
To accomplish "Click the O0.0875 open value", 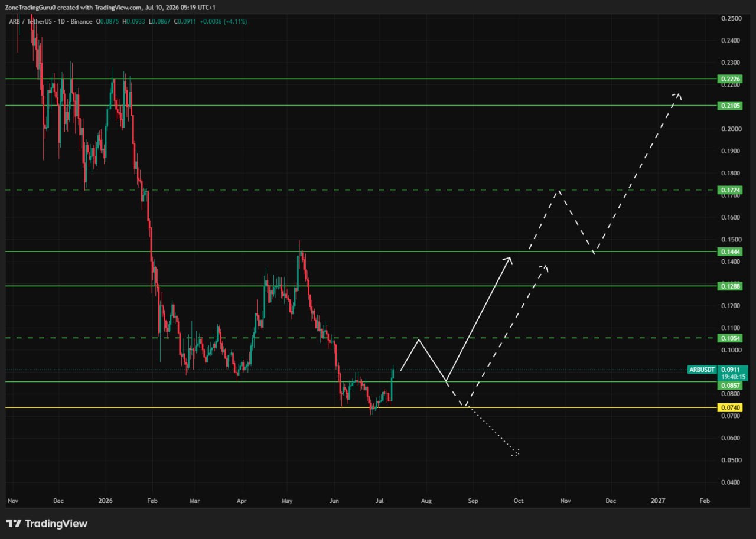I will [x=107, y=22].
